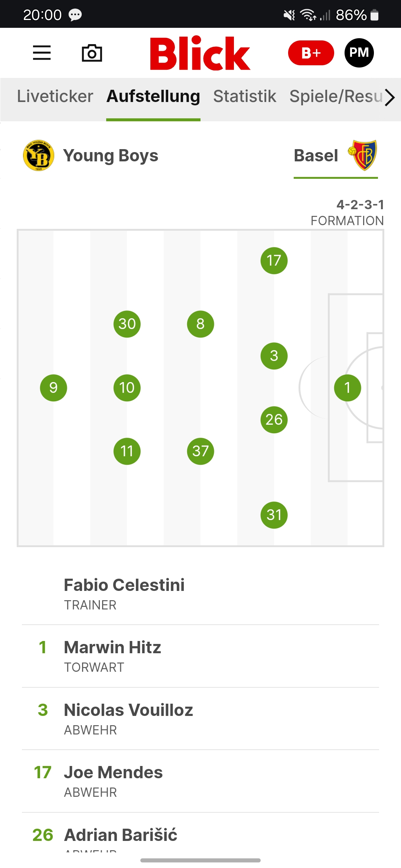
Task: Select goalkeeper number 1 on pitch
Action: 348,388
